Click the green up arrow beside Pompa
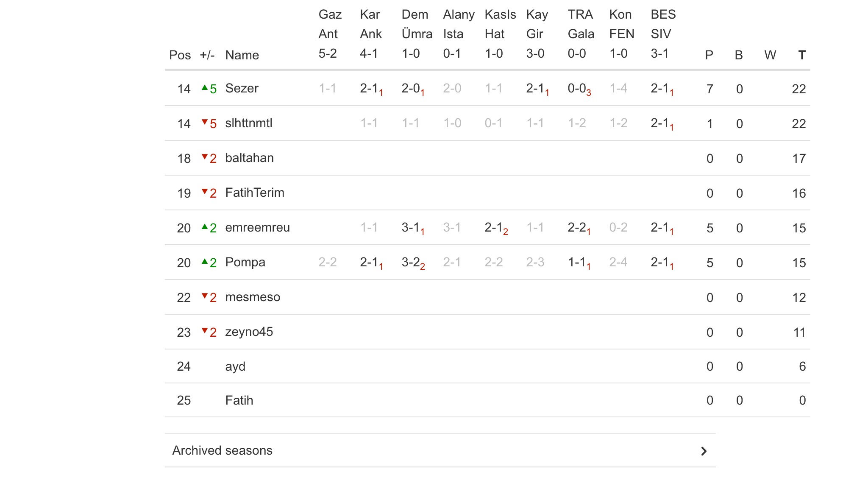 205,262
